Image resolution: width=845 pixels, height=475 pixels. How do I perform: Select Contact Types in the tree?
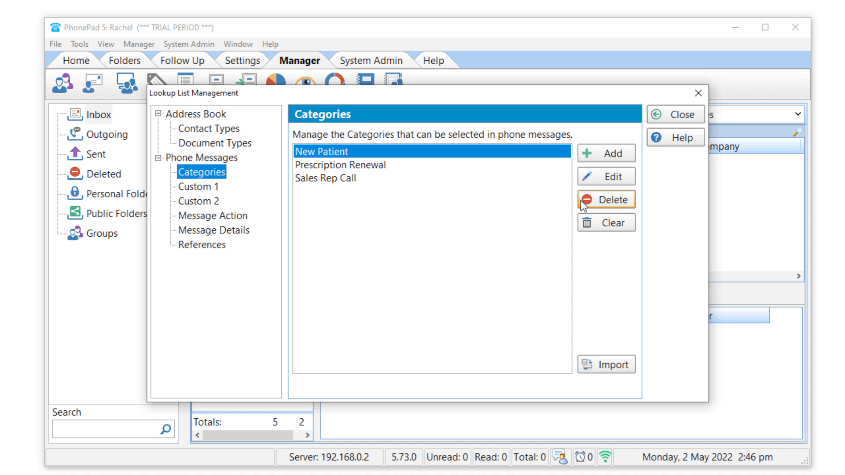click(209, 128)
